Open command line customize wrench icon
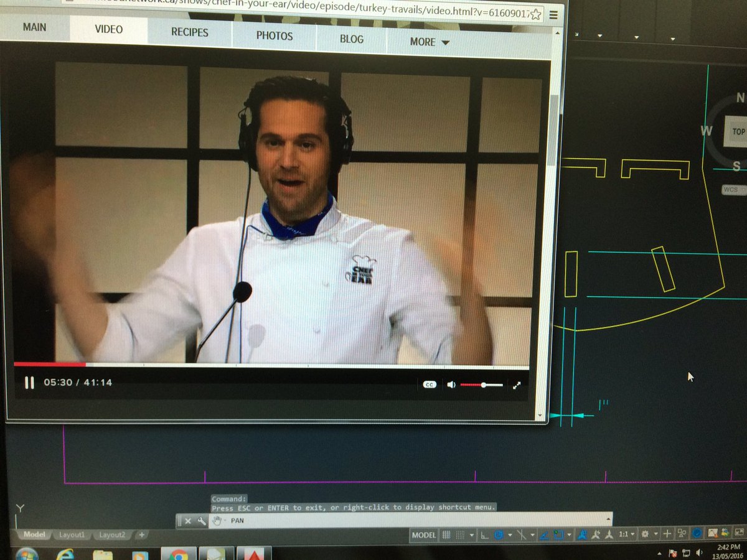 pyautogui.click(x=202, y=521)
